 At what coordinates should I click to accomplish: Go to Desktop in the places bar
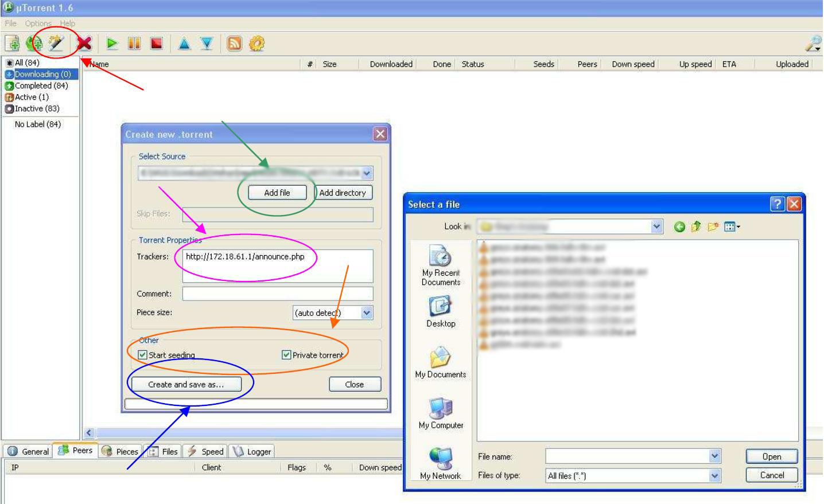(x=441, y=312)
